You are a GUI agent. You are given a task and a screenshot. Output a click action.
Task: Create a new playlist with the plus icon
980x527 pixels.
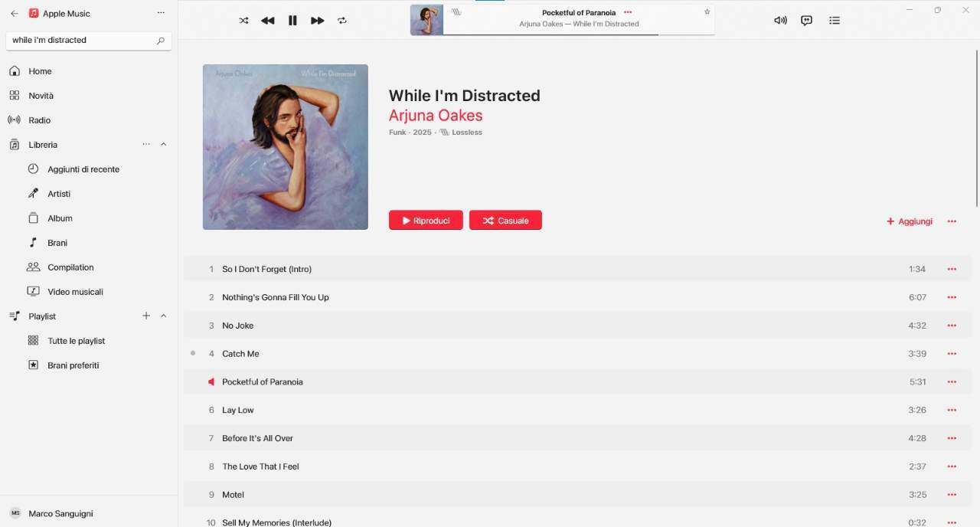(x=146, y=316)
